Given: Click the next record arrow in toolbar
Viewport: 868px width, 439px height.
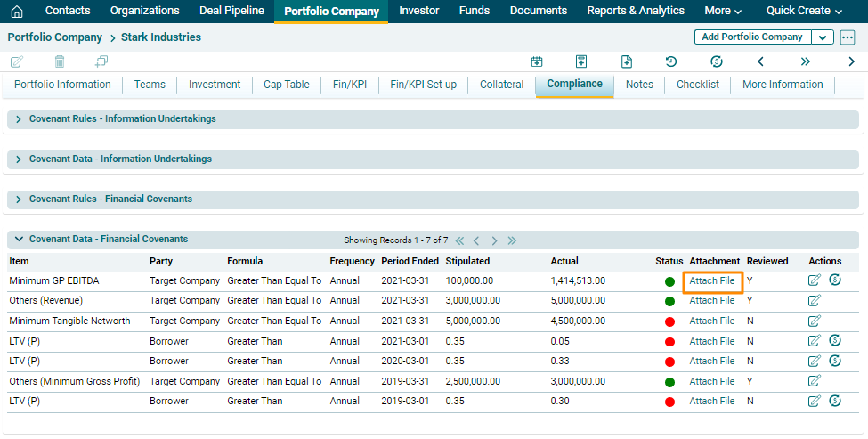Looking at the screenshot, I should [851, 61].
